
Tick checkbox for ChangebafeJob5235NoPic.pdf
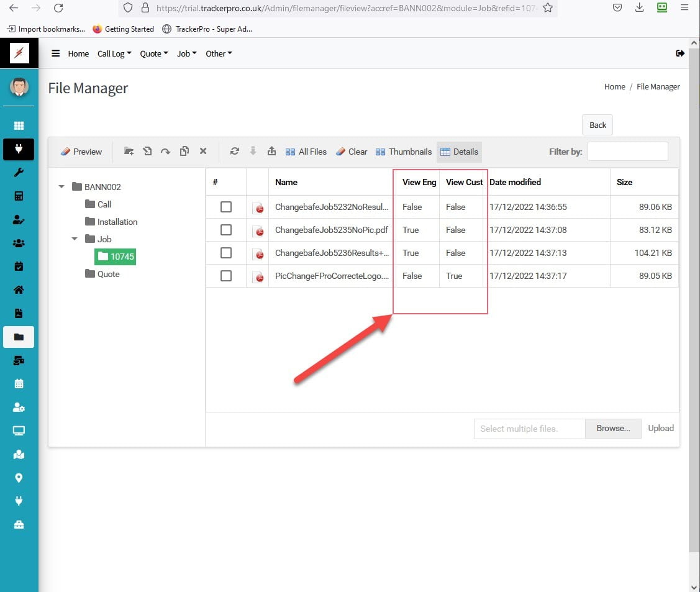(x=226, y=230)
